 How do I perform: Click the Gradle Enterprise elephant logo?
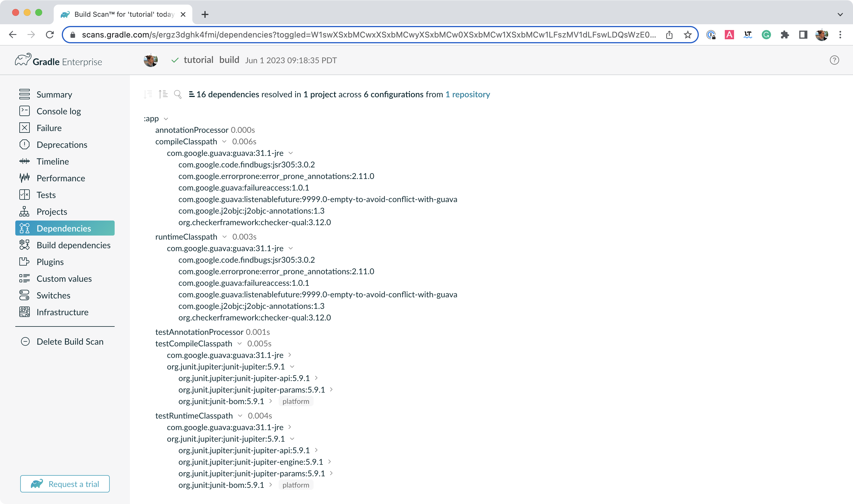click(23, 60)
